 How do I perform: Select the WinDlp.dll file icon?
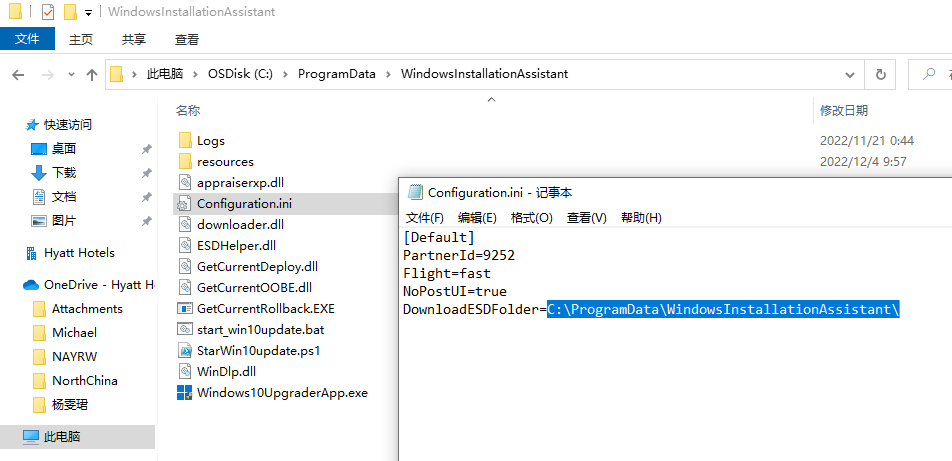[185, 371]
